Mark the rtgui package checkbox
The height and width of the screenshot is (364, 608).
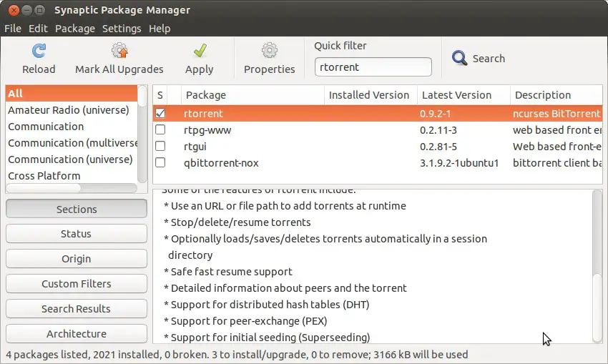coord(160,146)
